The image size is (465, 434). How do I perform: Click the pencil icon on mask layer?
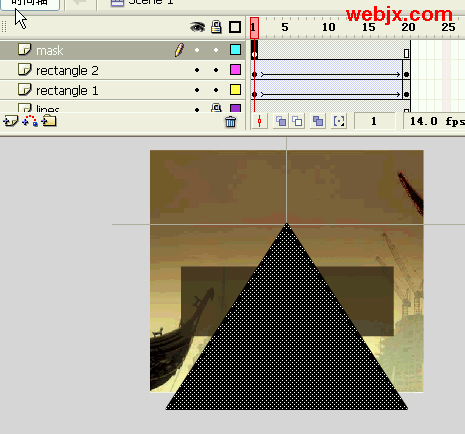coord(179,50)
